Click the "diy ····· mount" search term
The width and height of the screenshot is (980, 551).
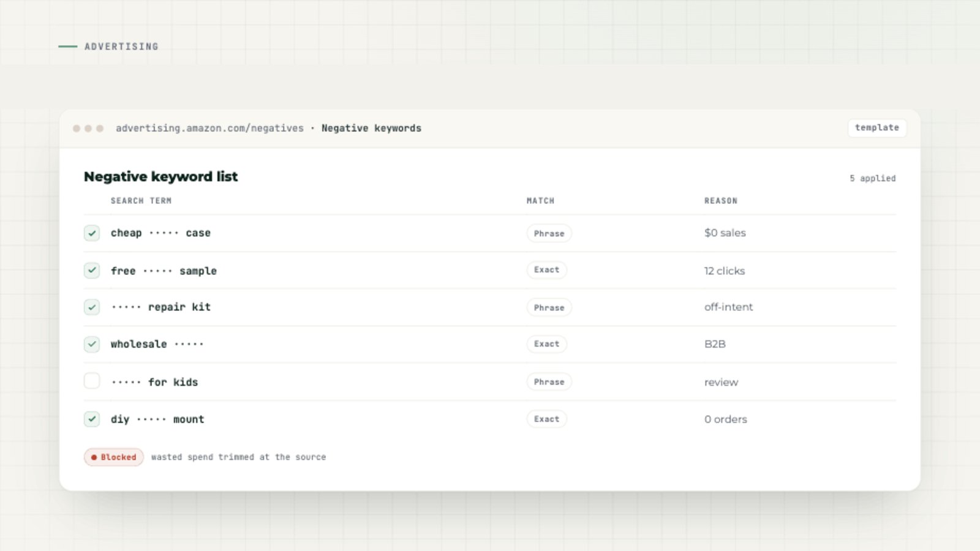pyautogui.click(x=157, y=419)
